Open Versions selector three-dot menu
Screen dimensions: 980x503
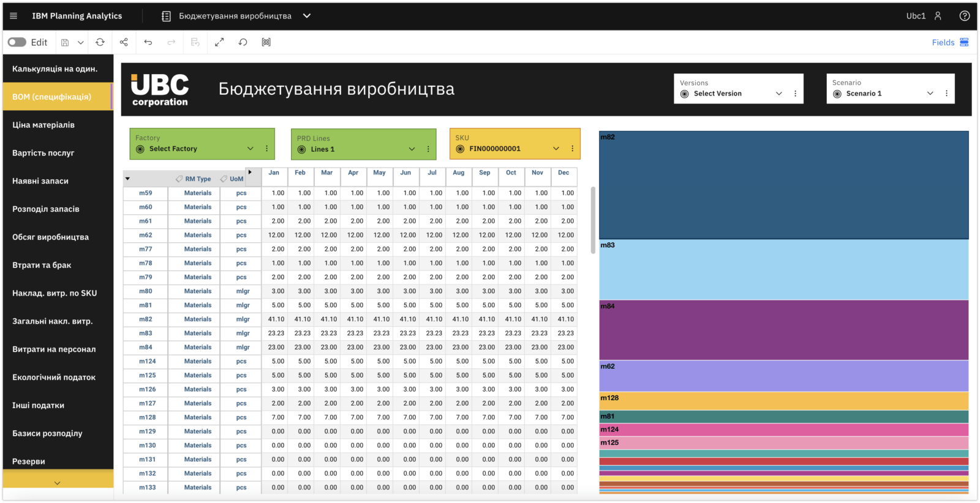tap(796, 94)
